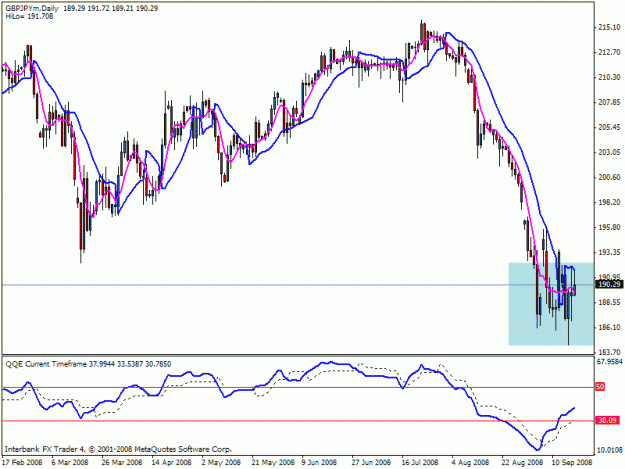Click the current price label 190.29
Image resolution: width=625 pixels, height=469 pixels.
coord(609,284)
